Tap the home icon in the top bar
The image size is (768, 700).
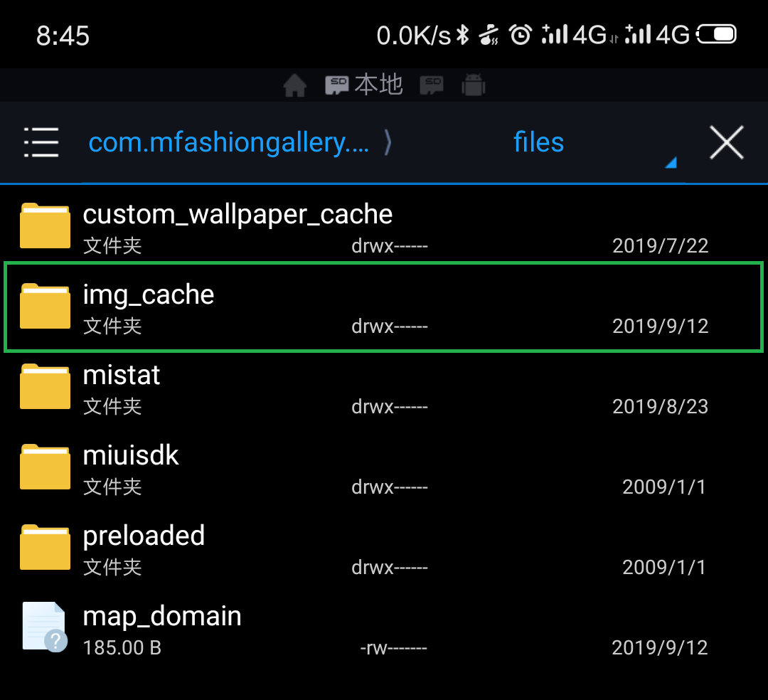[294, 86]
